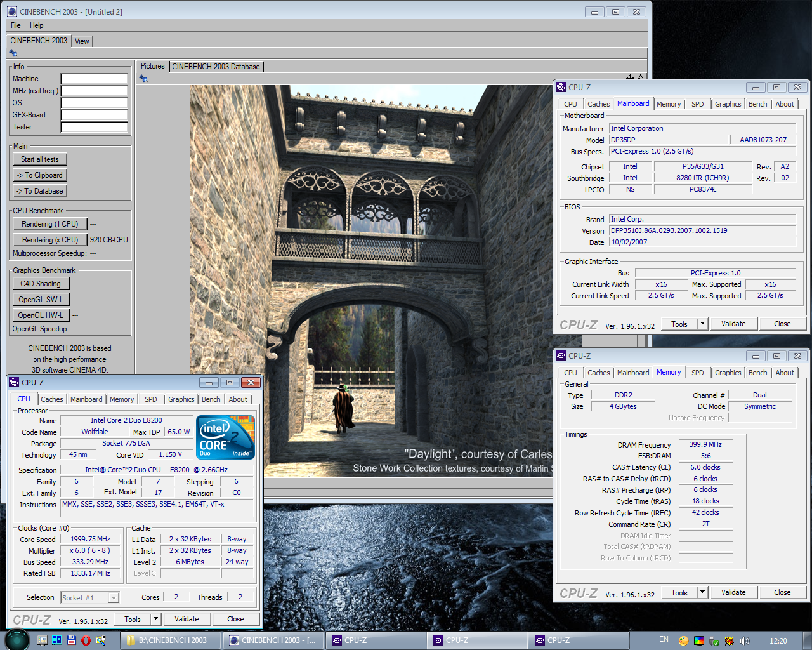Open Tools dropdown arrow in CPU-Z CPU window
This screenshot has height=650, width=812.
click(155, 619)
